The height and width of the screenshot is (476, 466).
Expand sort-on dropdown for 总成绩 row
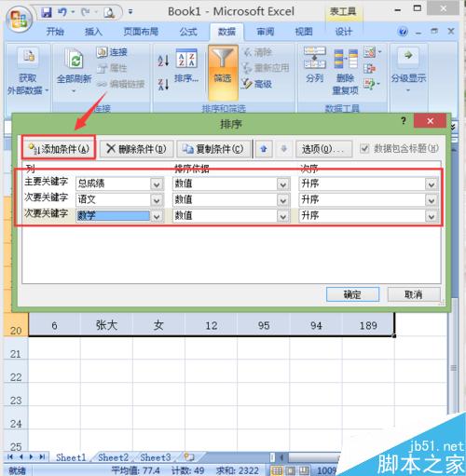point(282,184)
